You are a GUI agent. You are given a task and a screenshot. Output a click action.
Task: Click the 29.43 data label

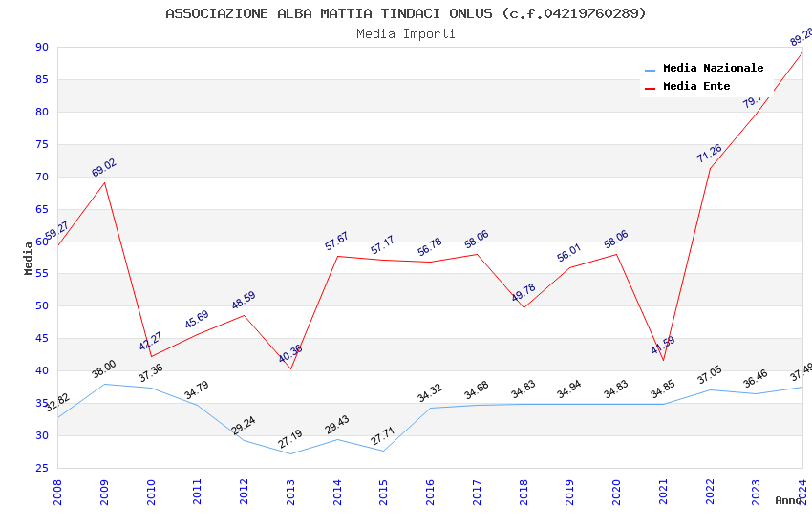pyautogui.click(x=337, y=425)
